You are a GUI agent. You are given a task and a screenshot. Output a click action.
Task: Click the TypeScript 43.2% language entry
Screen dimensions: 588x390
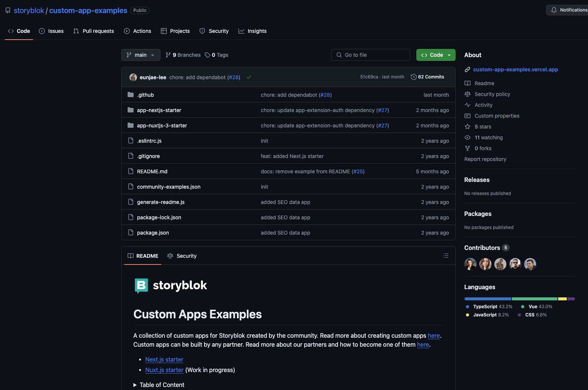[x=489, y=307]
